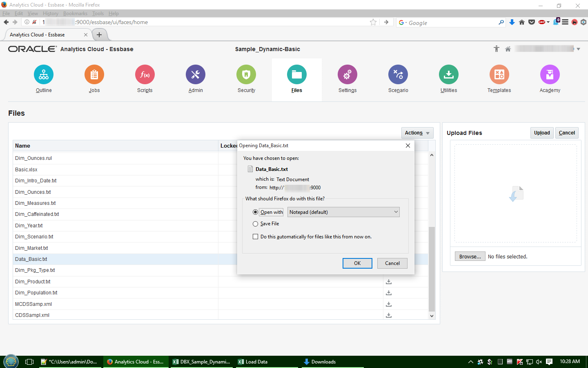Click the accessibility person icon in header
588x368 pixels.
[497, 49]
